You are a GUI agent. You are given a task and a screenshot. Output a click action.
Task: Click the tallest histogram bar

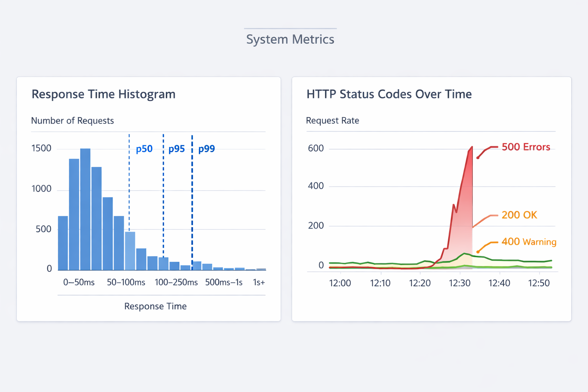[85, 209]
